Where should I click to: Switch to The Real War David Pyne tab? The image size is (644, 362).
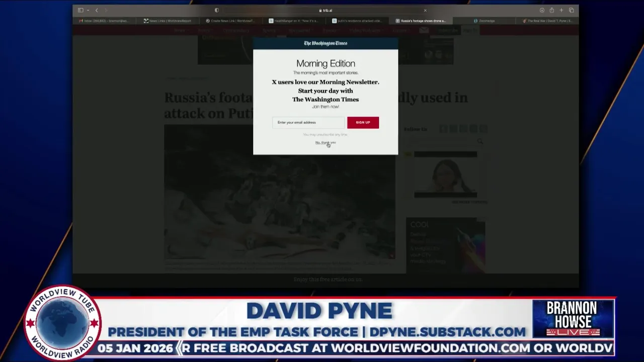click(x=547, y=21)
